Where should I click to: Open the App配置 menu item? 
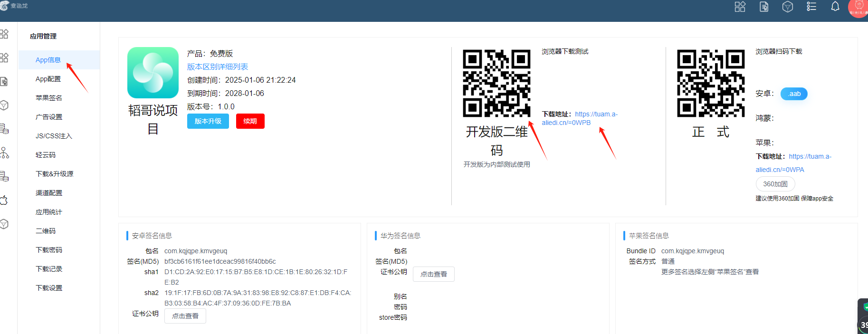coord(48,79)
